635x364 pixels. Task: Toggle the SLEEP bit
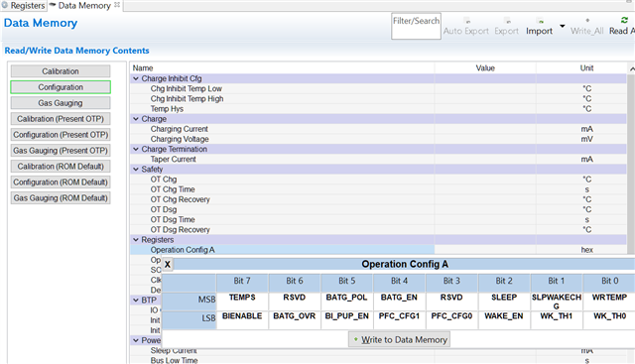(x=504, y=302)
